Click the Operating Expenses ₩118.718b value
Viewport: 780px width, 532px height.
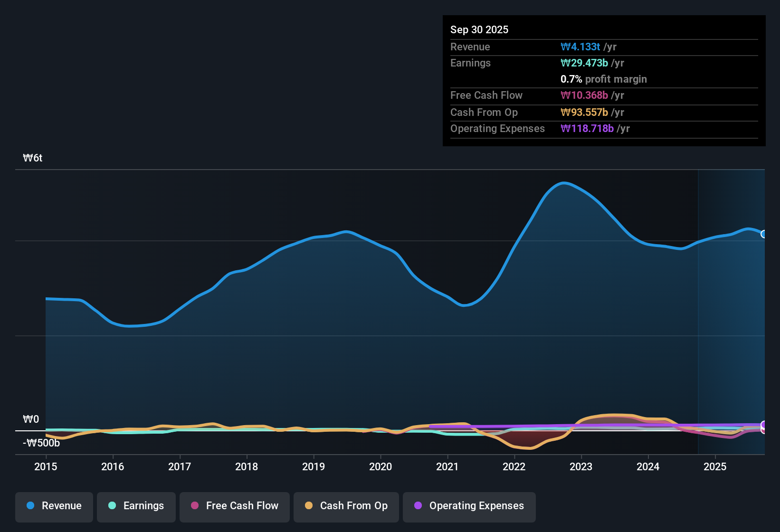pyautogui.click(x=587, y=128)
